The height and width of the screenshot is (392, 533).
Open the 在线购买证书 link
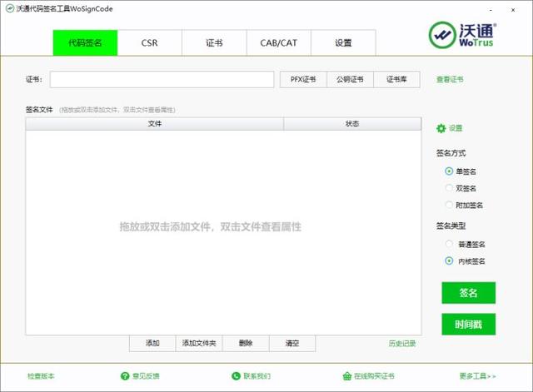[374, 376]
